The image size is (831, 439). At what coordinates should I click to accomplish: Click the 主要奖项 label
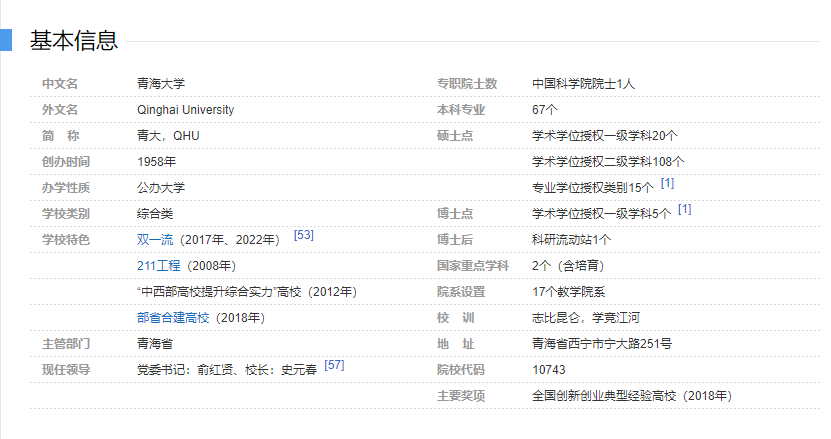pyautogui.click(x=460, y=396)
